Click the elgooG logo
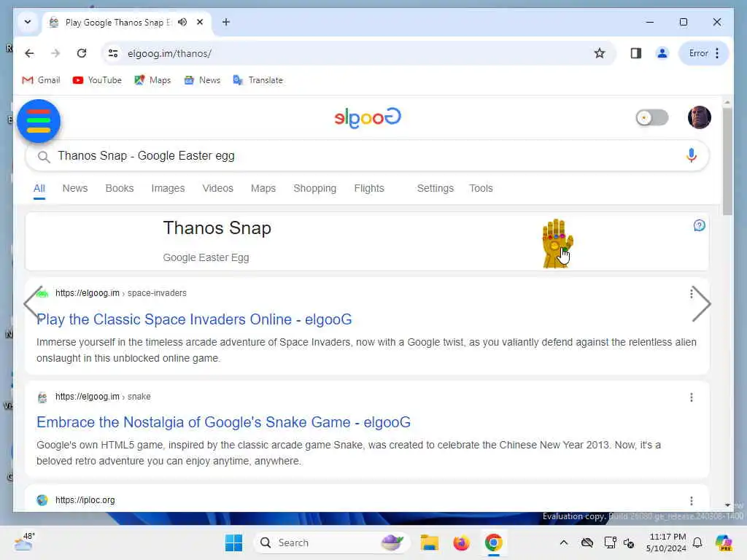 368,117
